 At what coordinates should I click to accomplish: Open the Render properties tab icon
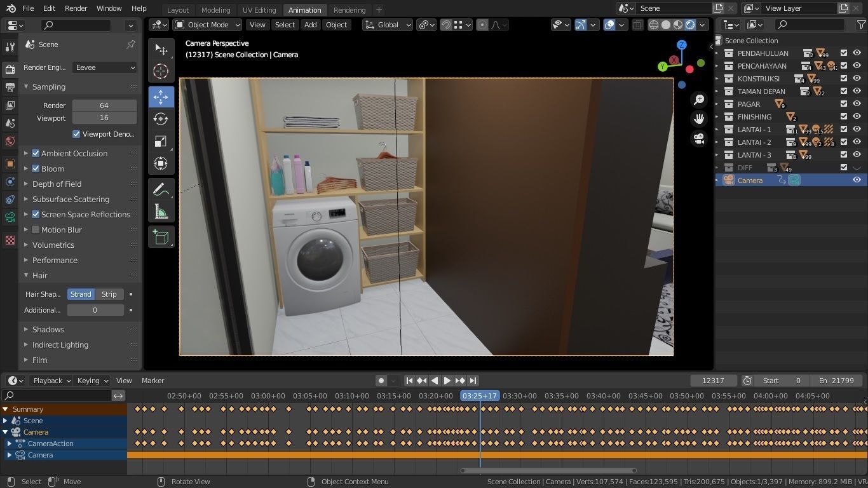10,69
